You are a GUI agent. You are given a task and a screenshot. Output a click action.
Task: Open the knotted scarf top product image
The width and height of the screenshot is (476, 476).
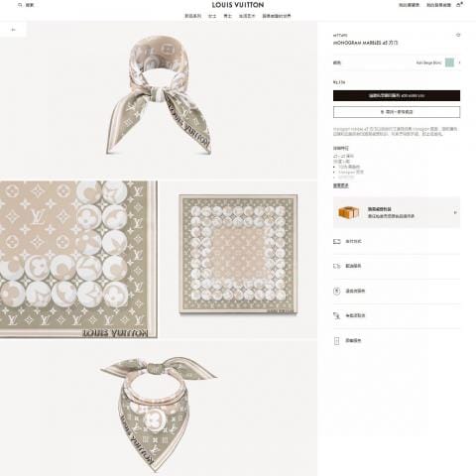159,95
